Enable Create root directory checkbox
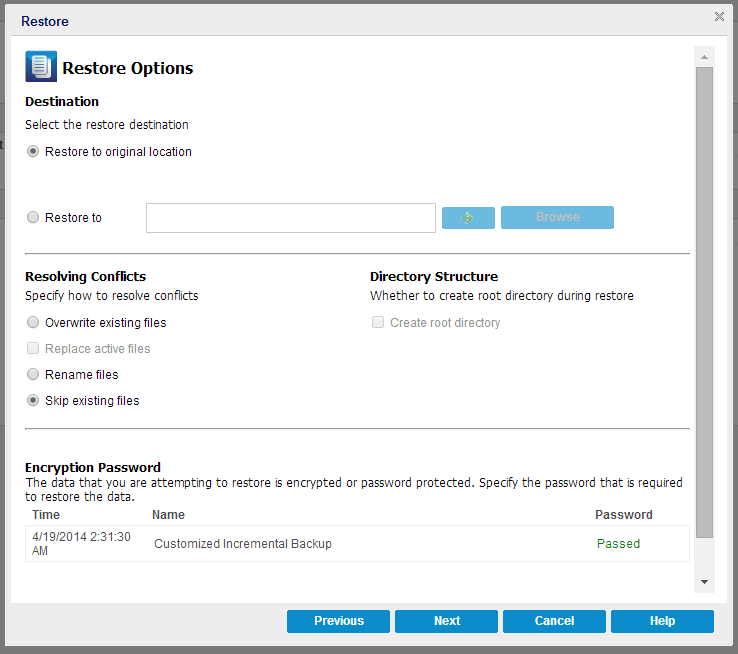 click(x=377, y=322)
